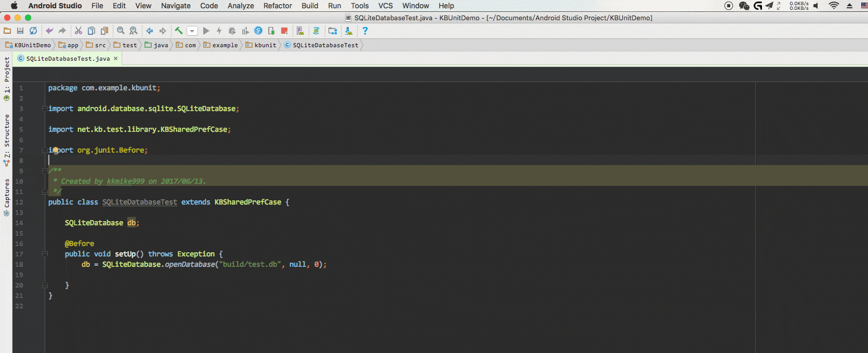Open the Project Structure icon

[333, 31]
